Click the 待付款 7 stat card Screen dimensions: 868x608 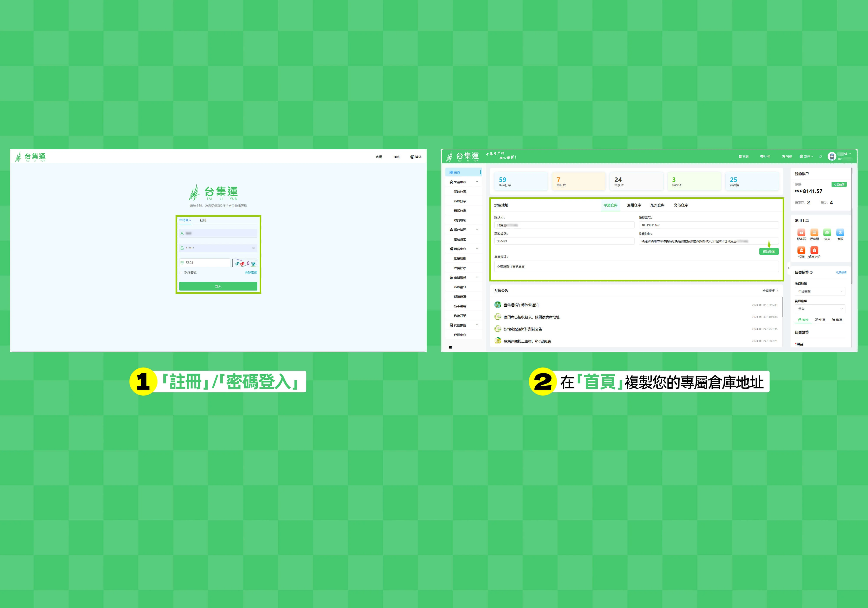point(579,182)
